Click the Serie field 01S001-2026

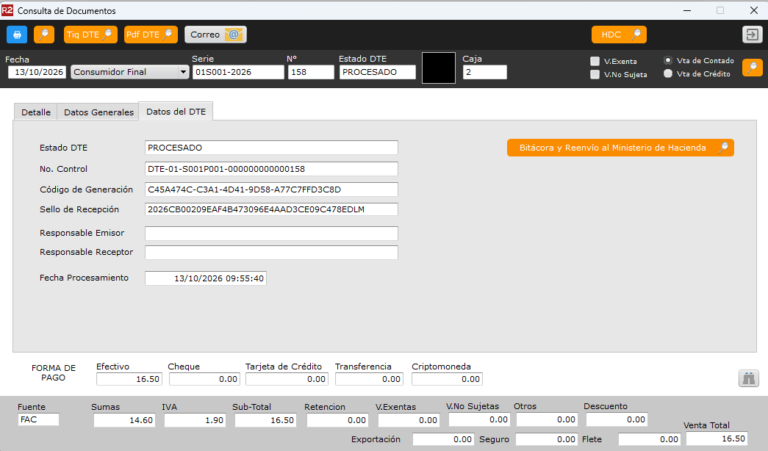coord(238,72)
